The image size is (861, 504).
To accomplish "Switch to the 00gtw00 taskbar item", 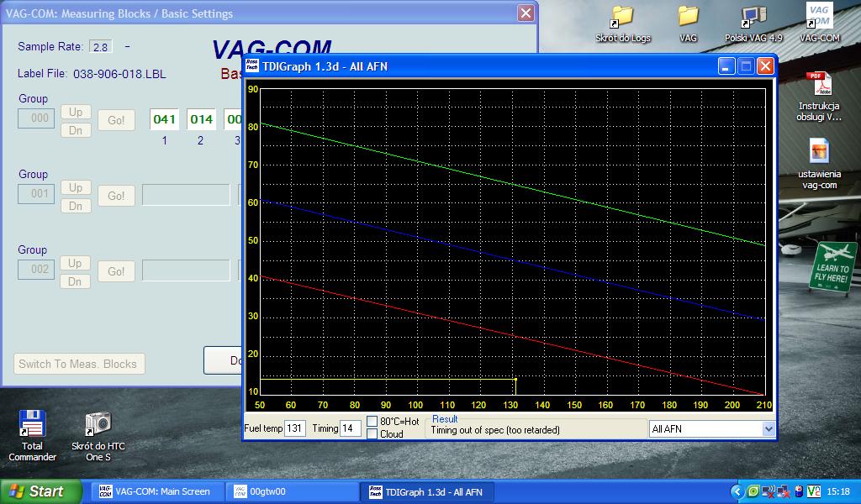I will coord(292,491).
